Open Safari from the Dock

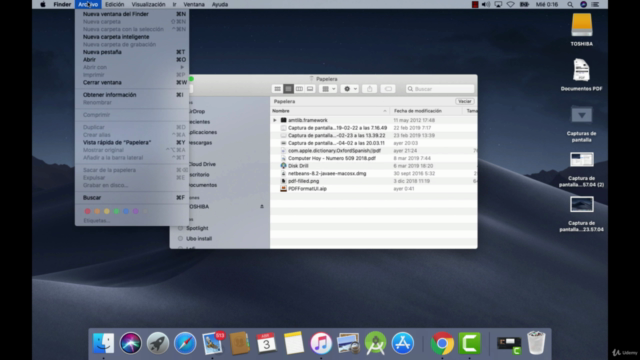point(185,343)
